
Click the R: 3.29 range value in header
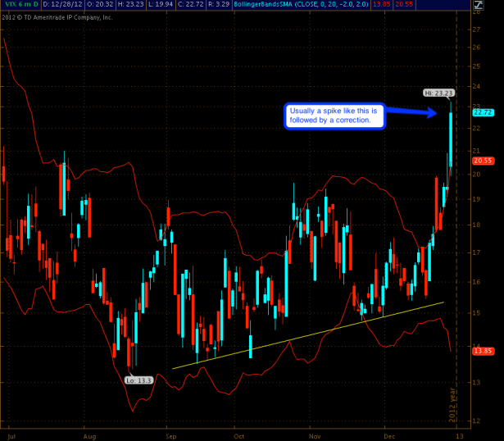click(x=251, y=6)
